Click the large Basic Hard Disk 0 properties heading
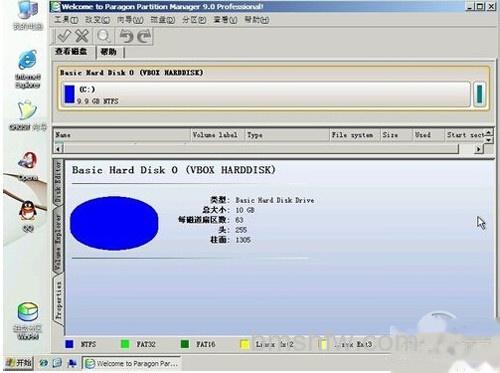Image resolution: width=500 pixels, height=373 pixels. (x=174, y=170)
